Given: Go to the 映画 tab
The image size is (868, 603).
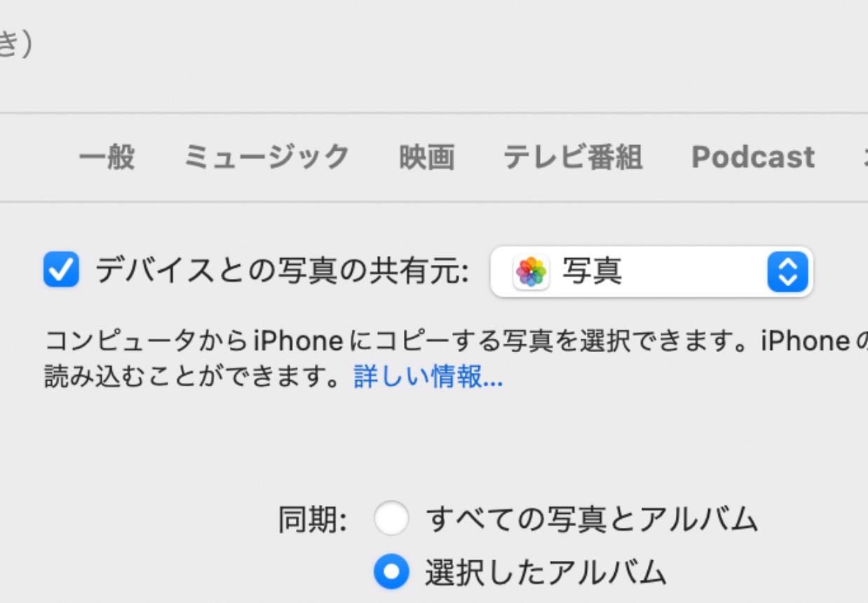Looking at the screenshot, I should coord(426,157).
